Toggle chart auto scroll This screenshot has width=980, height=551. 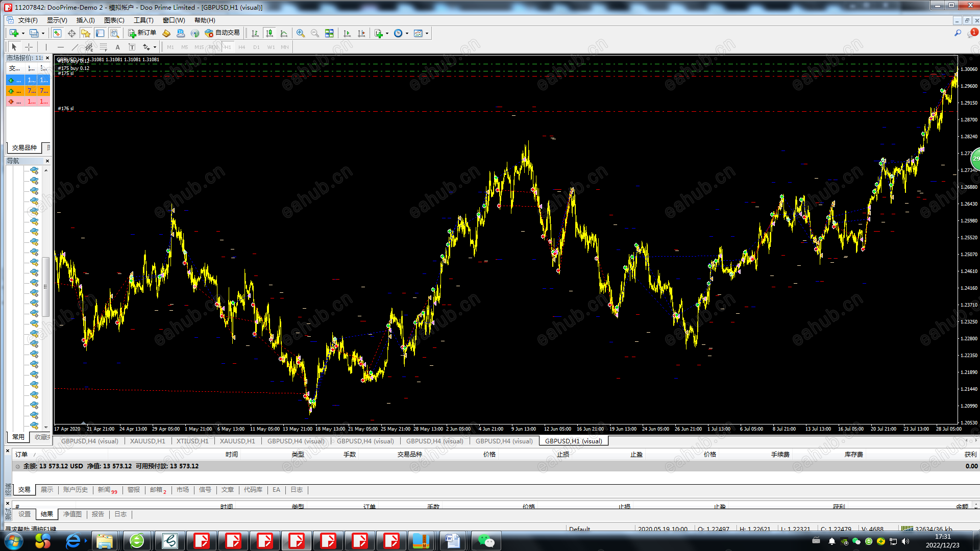(347, 33)
